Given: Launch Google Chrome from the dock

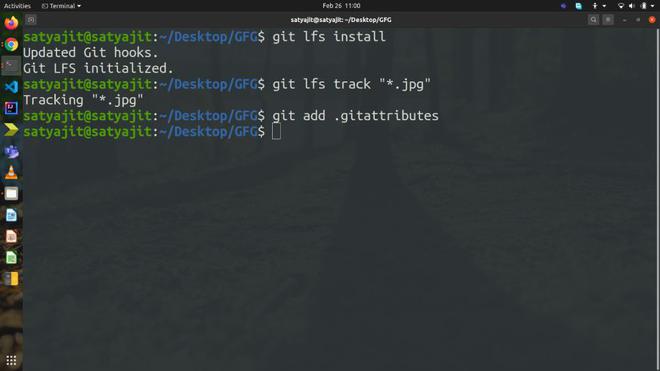Looking at the screenshot, I should (x=11, y=44).
